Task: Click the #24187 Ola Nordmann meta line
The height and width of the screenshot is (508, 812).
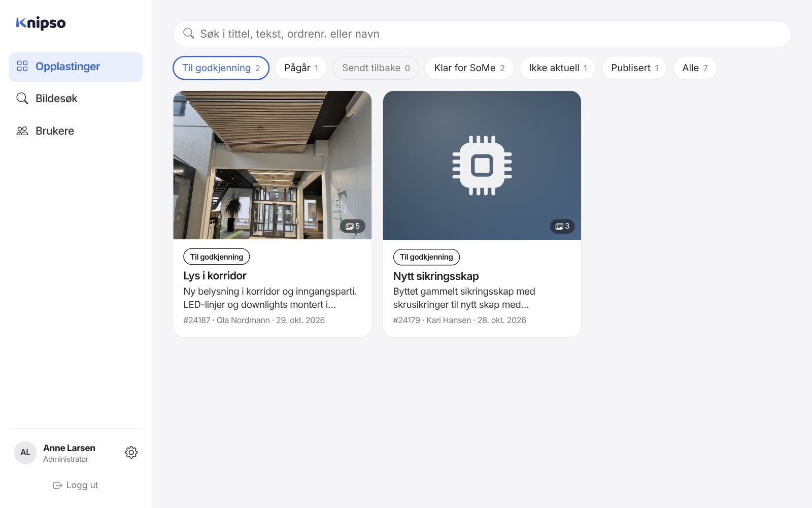Action: (x=254, y=320)
